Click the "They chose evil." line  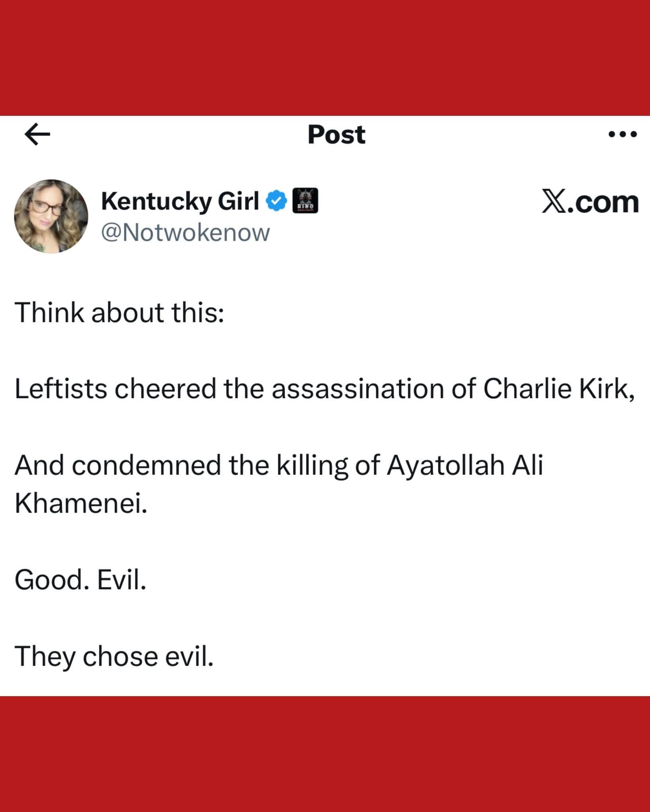[114, 656]
